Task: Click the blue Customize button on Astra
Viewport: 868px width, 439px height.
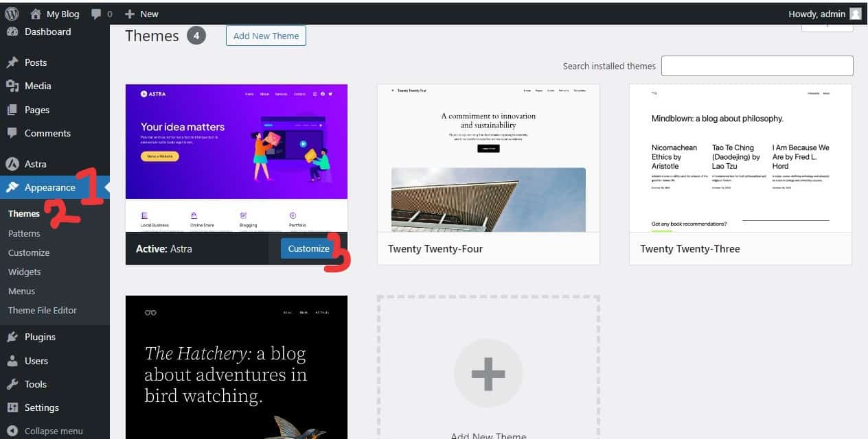Action: pos(308,248)
